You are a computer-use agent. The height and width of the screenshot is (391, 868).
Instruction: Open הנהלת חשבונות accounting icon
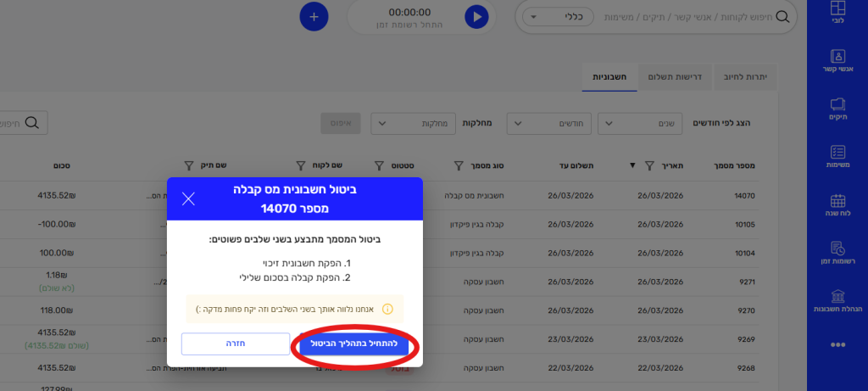pyautogui.click(x=837, y=301)
